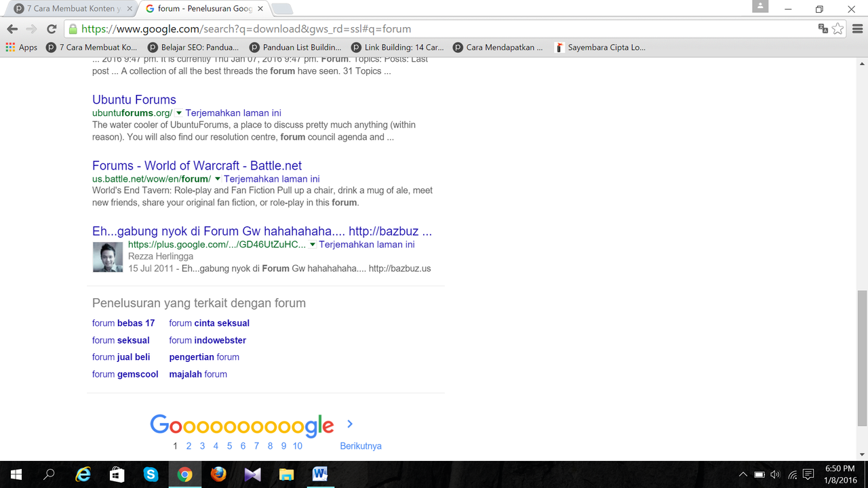Bookmark this page with the star icon

point(838,28)
